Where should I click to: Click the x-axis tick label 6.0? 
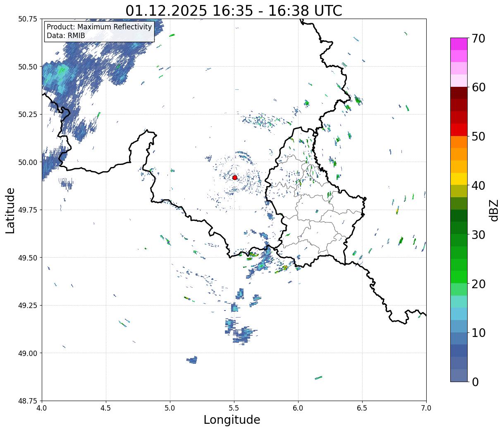(x=298, y=408)
